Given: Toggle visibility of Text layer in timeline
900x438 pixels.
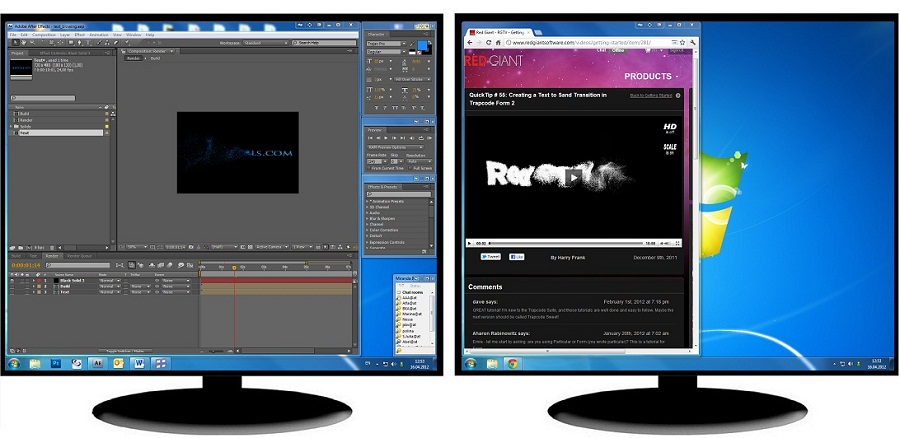Looking at the screenshot, I should coord(12,292).
